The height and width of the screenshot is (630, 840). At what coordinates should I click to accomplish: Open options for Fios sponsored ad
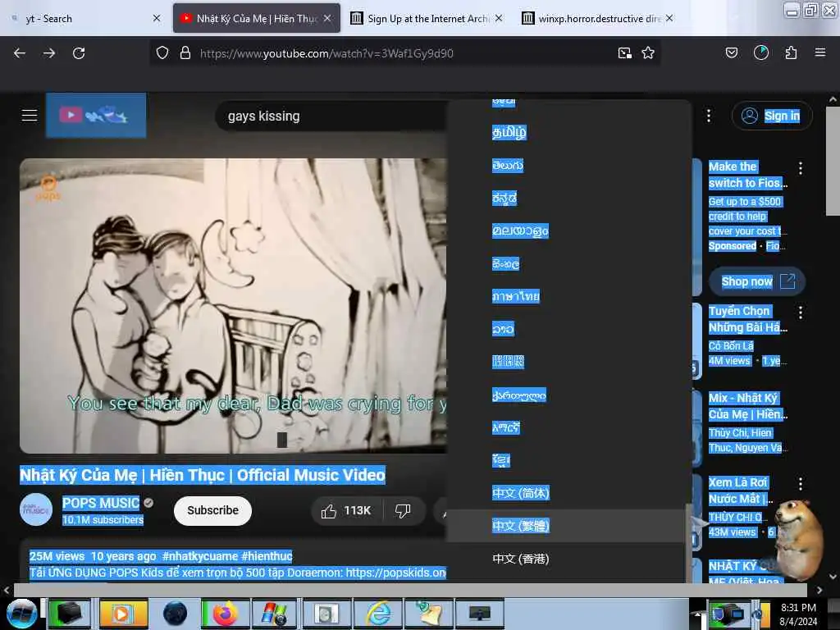pyautogui.click(x=801, y=168)
